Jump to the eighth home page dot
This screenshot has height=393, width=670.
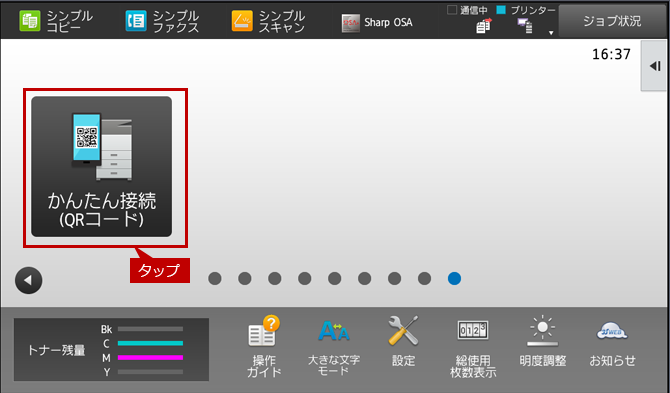click(x=424, y=279)
